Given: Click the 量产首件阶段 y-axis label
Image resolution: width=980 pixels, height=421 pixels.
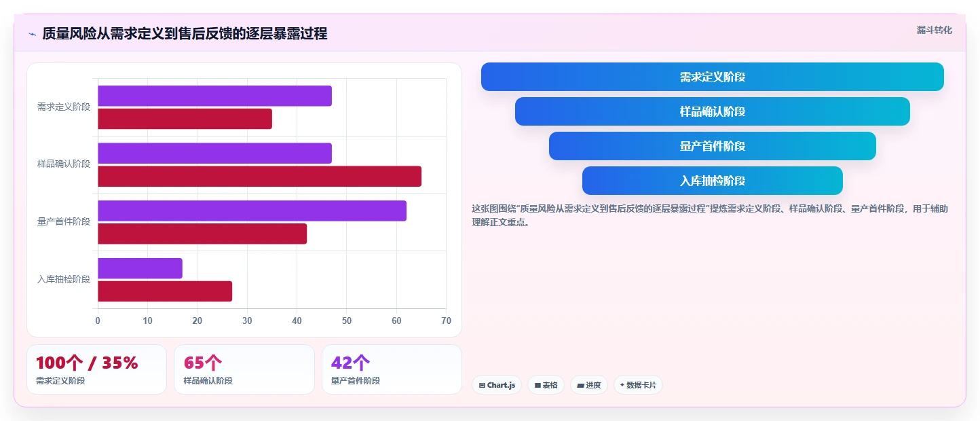Looking at the screenshot, I should pos(64,222).
